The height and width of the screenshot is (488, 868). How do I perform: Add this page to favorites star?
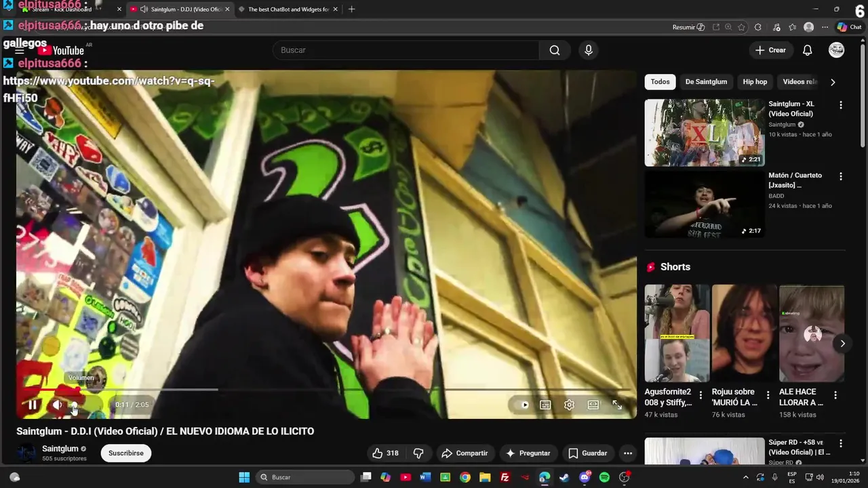(741, 27)
